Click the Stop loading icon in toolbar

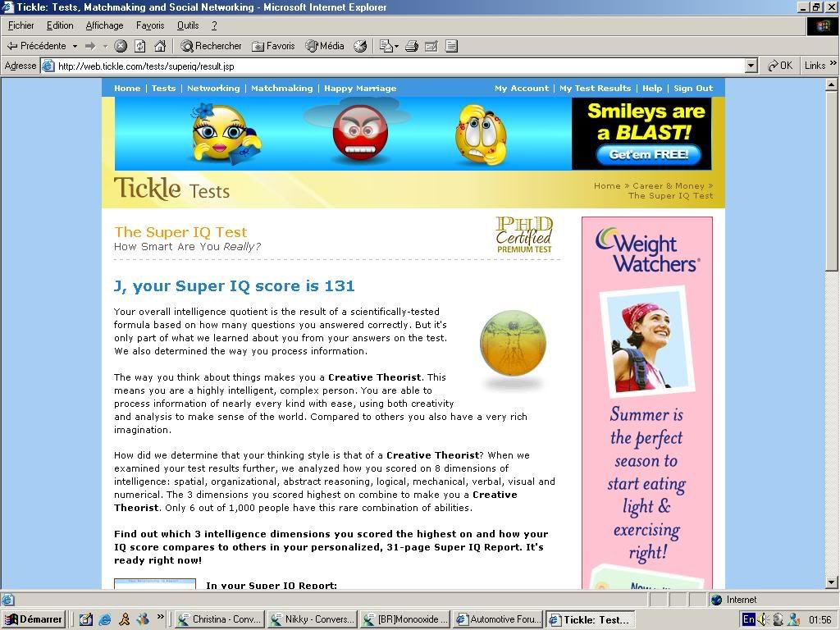pos(121,46)
